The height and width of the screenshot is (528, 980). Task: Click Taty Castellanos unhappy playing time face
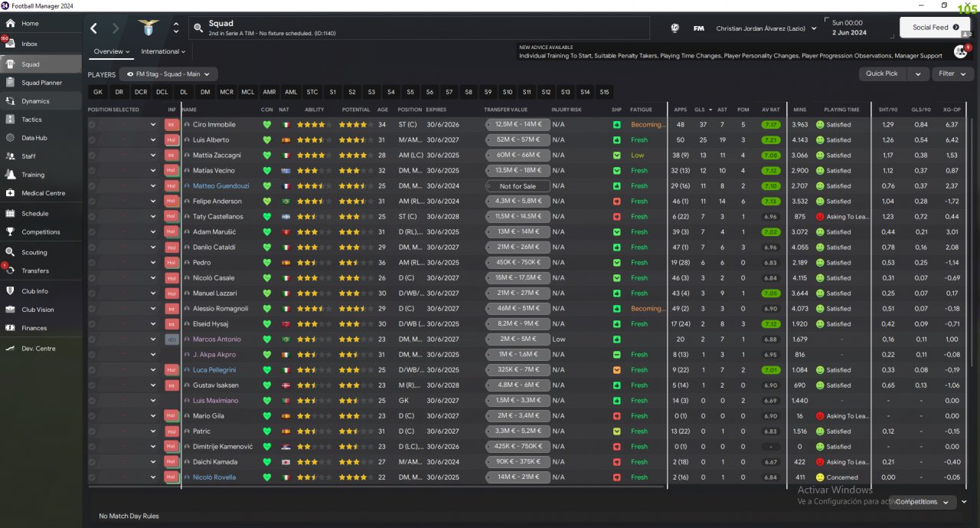pyautogui.click(x=819, y=217)
